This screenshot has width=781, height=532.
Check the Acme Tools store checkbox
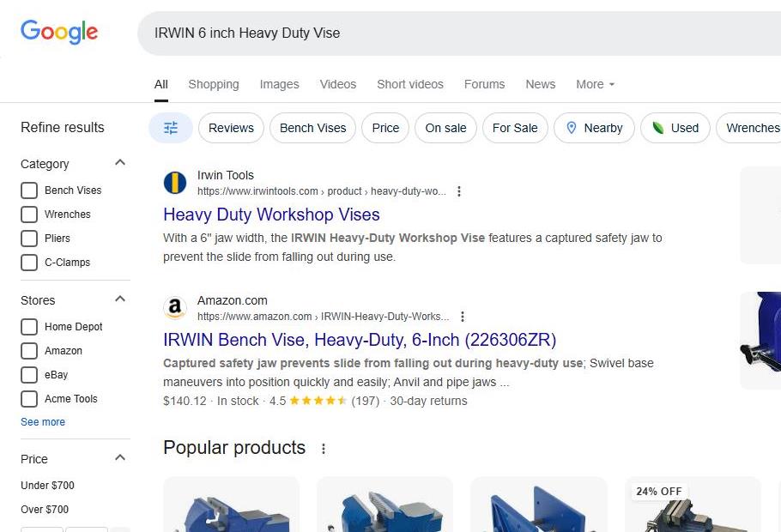(29, 398)
